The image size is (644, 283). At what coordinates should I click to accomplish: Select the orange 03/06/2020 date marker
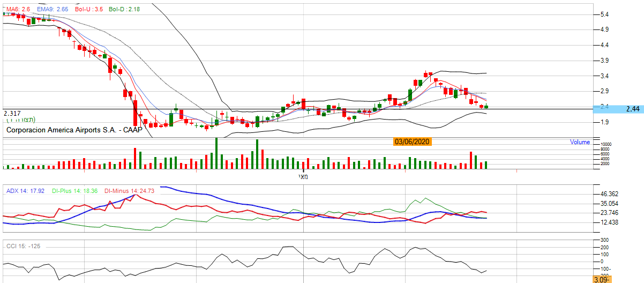pyautogui.click(x=412, y=142)
